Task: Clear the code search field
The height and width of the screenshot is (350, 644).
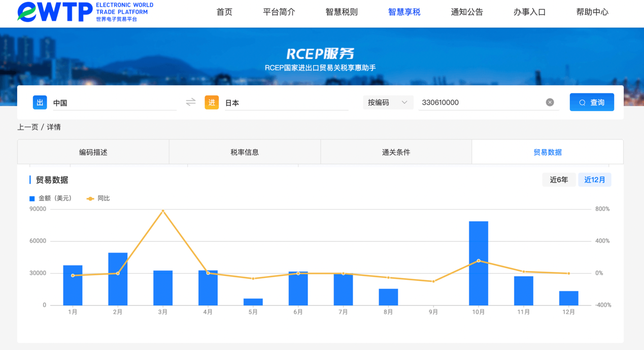Action: [x=550, y=102]
